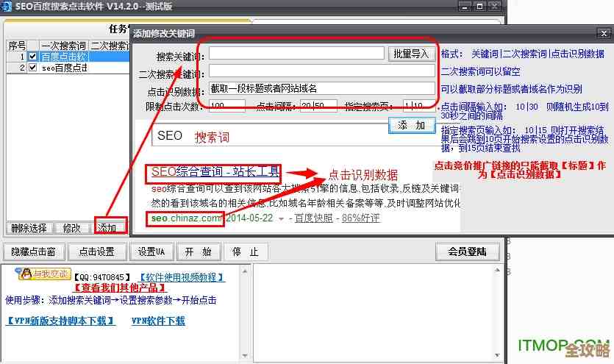Click the 开 始 start button
Viewport: 614px width, 364px height.
199,251
